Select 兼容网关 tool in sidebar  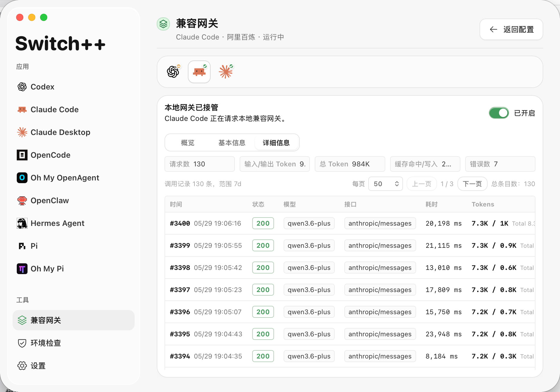click(73, 320)
